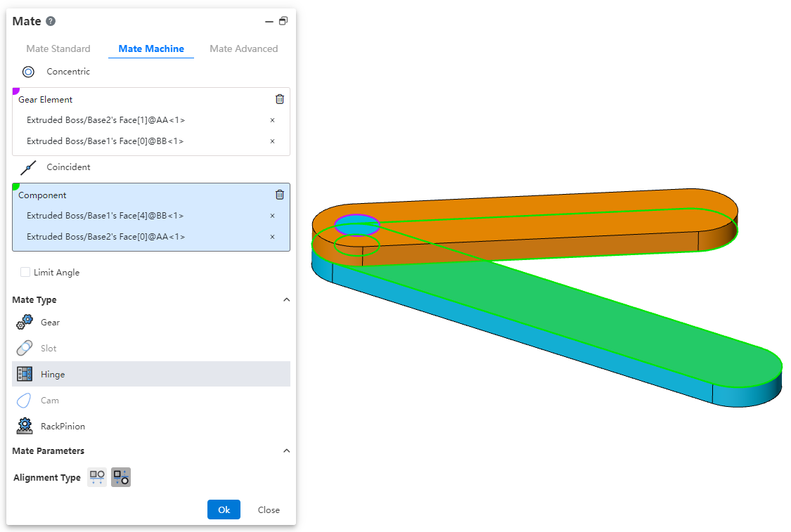Select the second anti-aligned Alignment Type toggle

coord(121,477)
